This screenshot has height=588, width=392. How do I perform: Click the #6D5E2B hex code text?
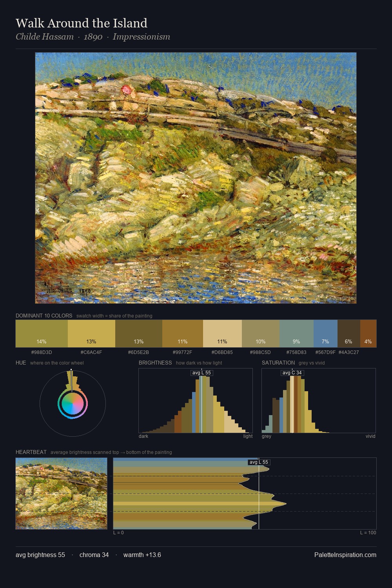tap(139, 352)
